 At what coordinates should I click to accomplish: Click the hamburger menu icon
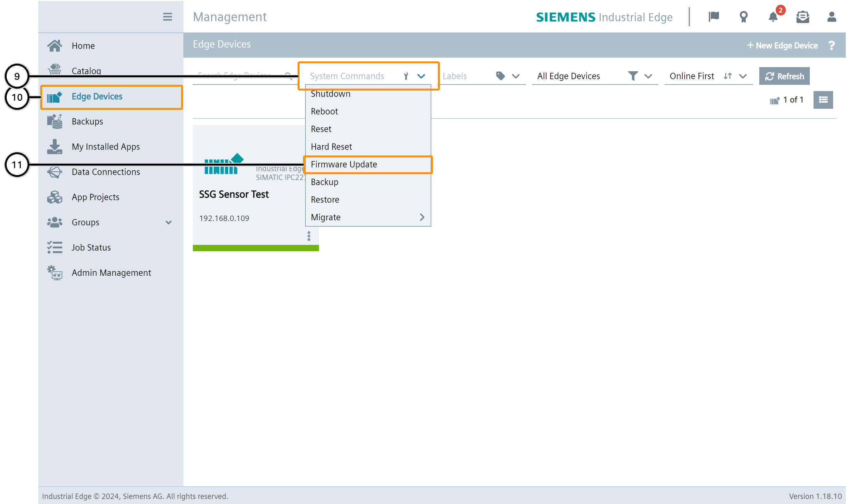click(168, 17)
